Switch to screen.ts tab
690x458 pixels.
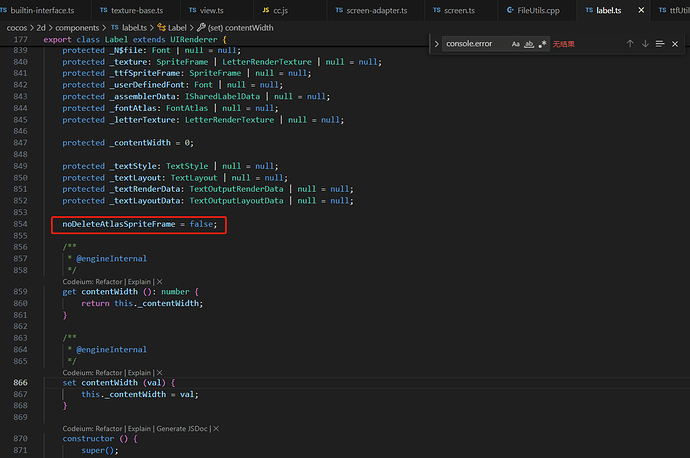coord(459,10)
